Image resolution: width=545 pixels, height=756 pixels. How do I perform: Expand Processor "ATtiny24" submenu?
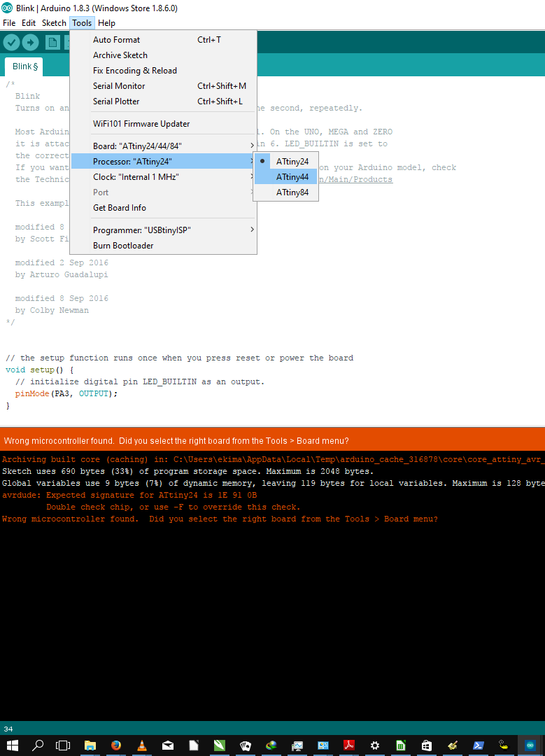163,161
